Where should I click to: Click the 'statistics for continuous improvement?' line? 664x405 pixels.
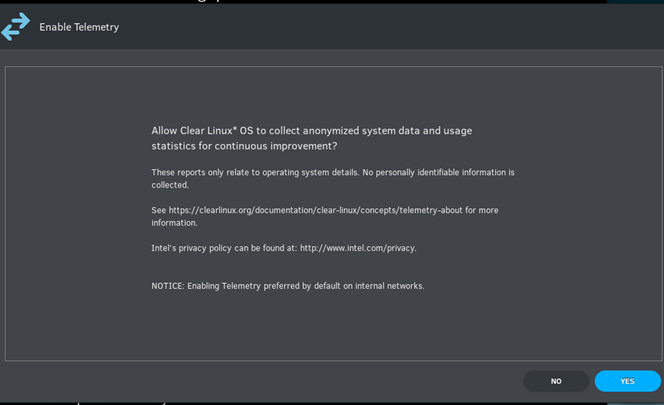point(244,146)
